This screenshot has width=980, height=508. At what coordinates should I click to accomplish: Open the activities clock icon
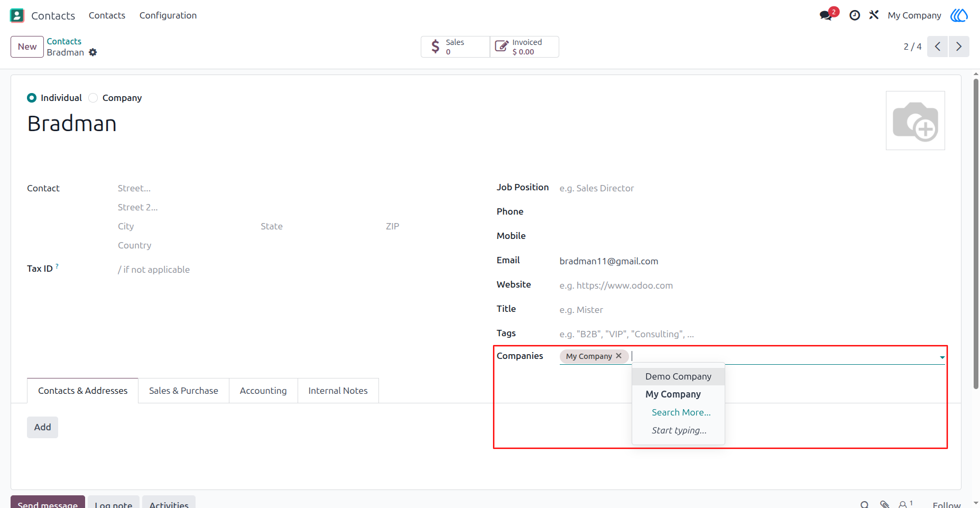tap(854, 15)
